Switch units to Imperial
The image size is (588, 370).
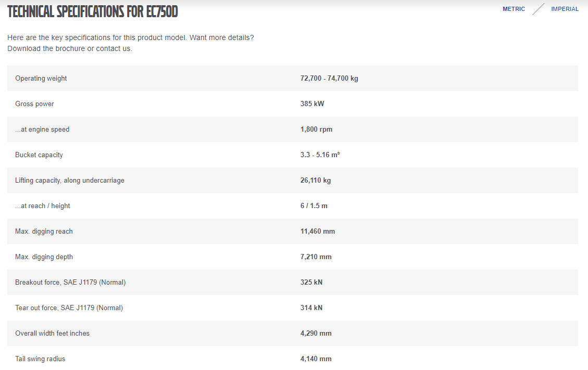(x=565, y=9)
